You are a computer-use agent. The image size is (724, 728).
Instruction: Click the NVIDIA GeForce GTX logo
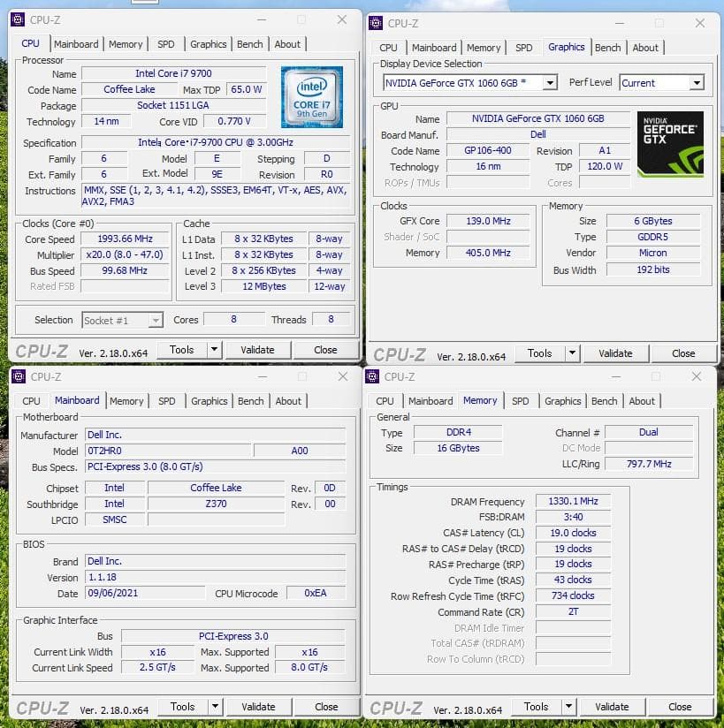pos(670,144)
